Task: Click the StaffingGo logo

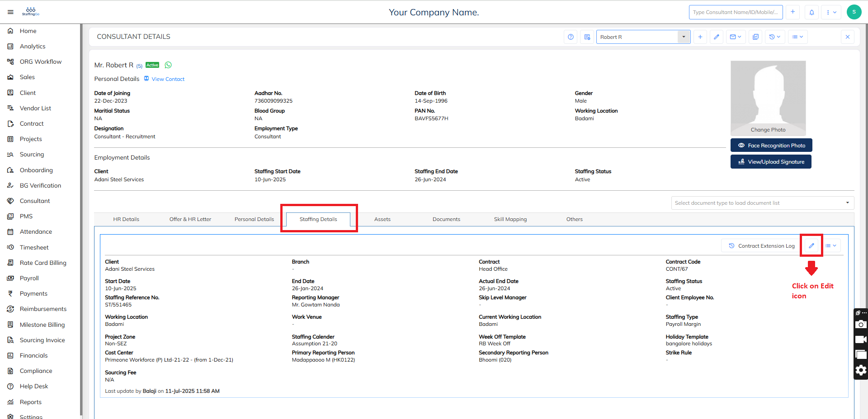Action: pyautogui.click(x=31, y=12)
